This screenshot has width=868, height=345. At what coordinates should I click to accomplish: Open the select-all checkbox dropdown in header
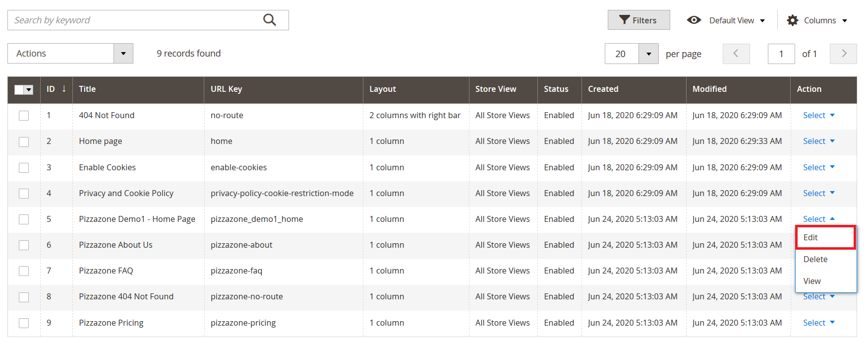pyautogui.click(x=29, y=90)
